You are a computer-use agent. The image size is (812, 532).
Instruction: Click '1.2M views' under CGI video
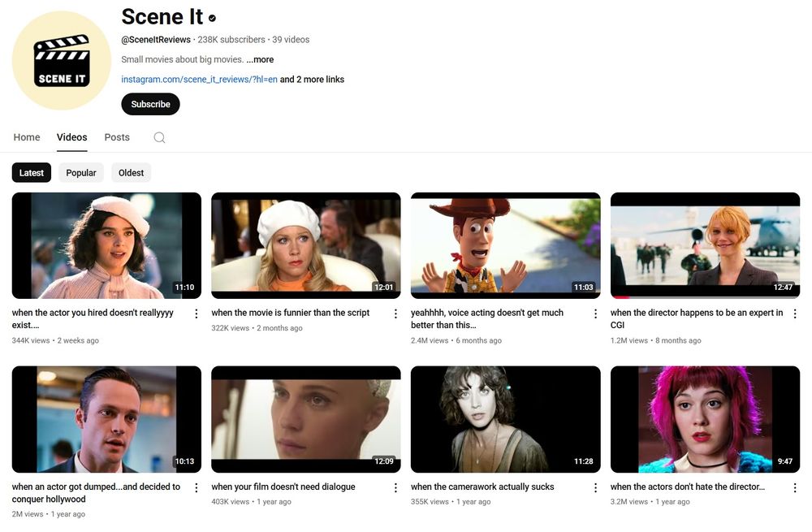click(629, 341)
